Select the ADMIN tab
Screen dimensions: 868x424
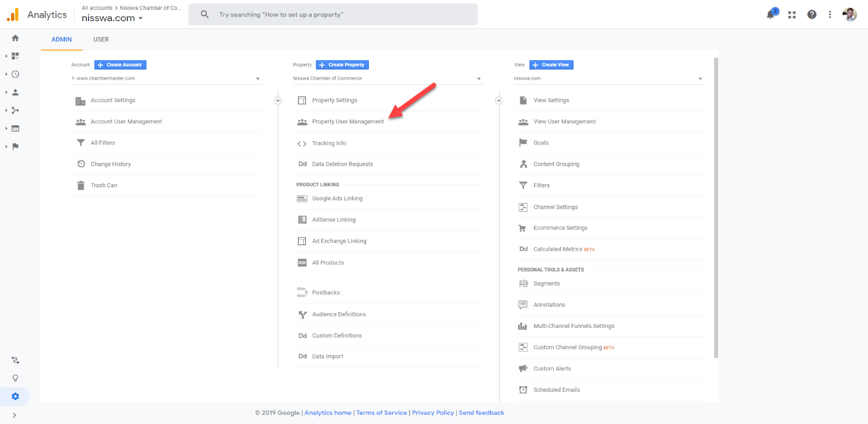pyautogui.click(x=61, y=40)
